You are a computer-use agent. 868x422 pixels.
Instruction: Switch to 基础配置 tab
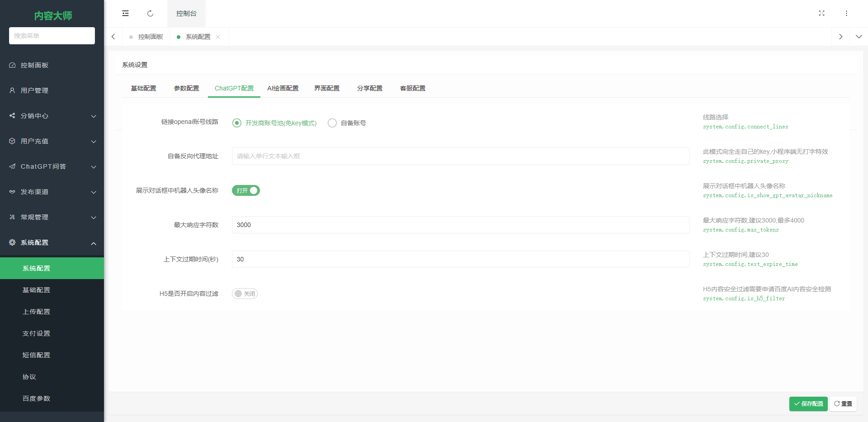[143, 88]
